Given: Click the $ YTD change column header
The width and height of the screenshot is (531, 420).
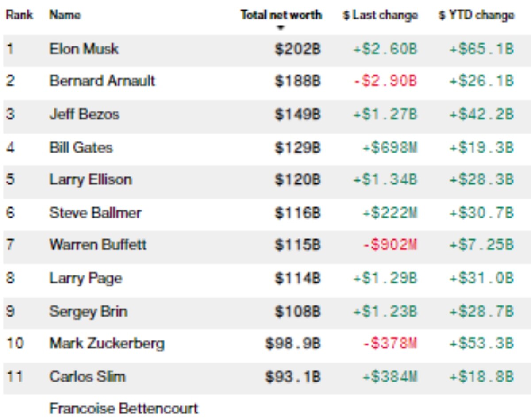Looking at the screenshot, I should point(476,15).
